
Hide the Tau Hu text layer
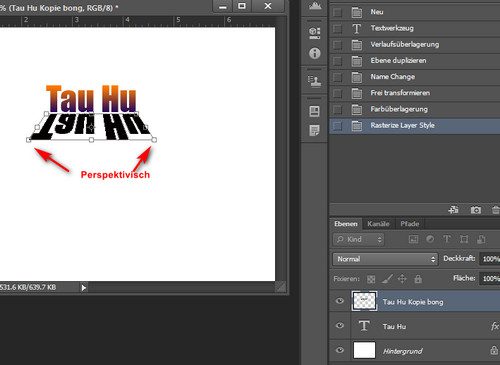[x=340, y=325]
